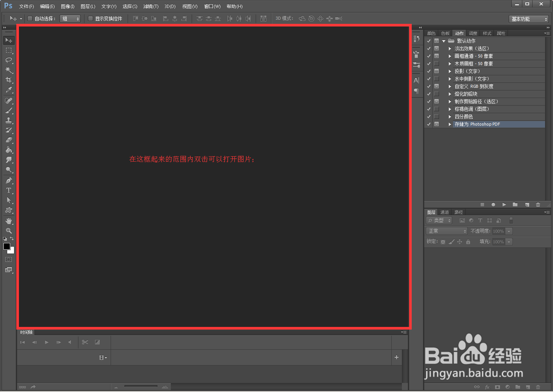
Task: Select the Custom Shape tool
Action: coord(9,210)
